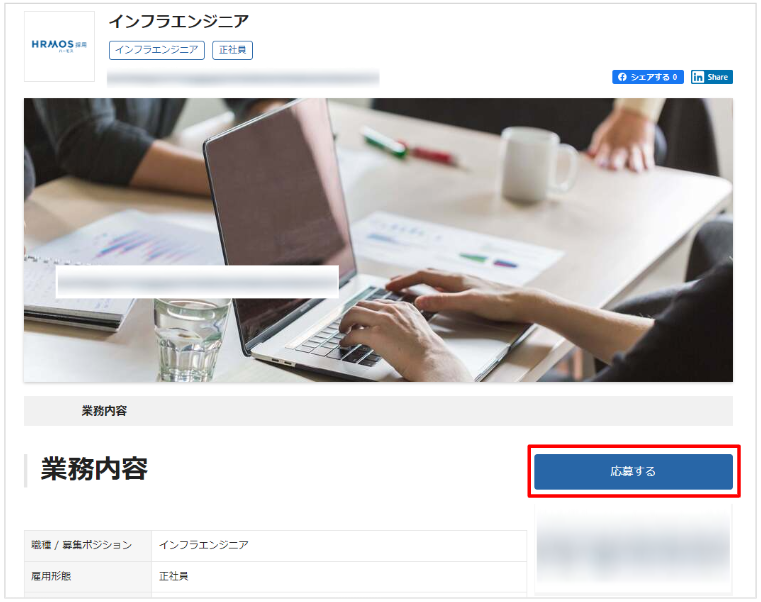Click the large 業務内容 section heading
This screenshot has height=602, width=761.
tap(94, 469)
